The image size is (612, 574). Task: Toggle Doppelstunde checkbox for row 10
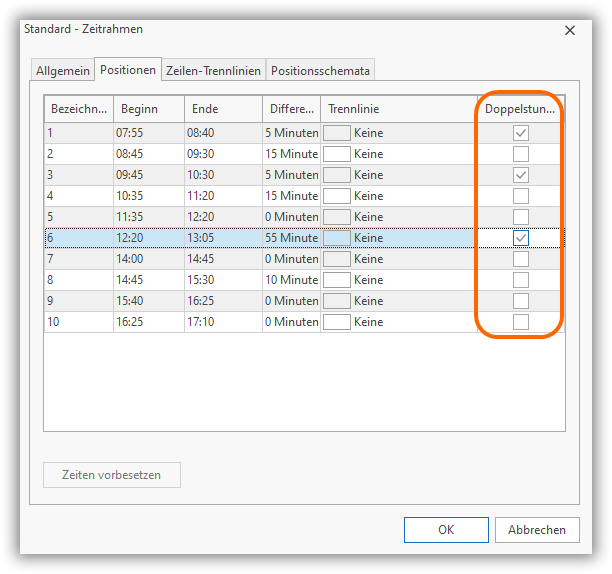tap(520, 322)
